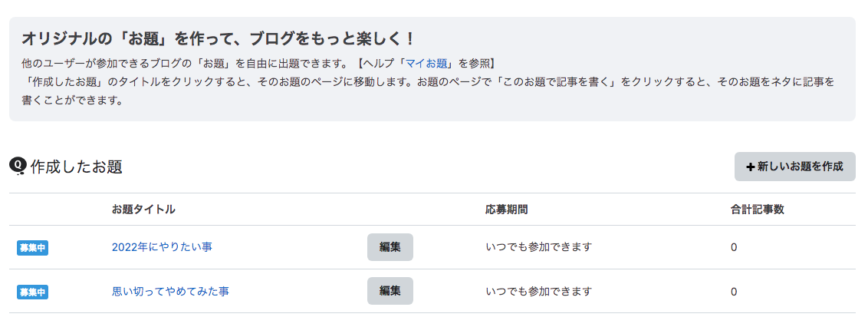This screenshot has width=868, height=327.
Task: Open the マイお題 help link
Action: tap(426, 63)
